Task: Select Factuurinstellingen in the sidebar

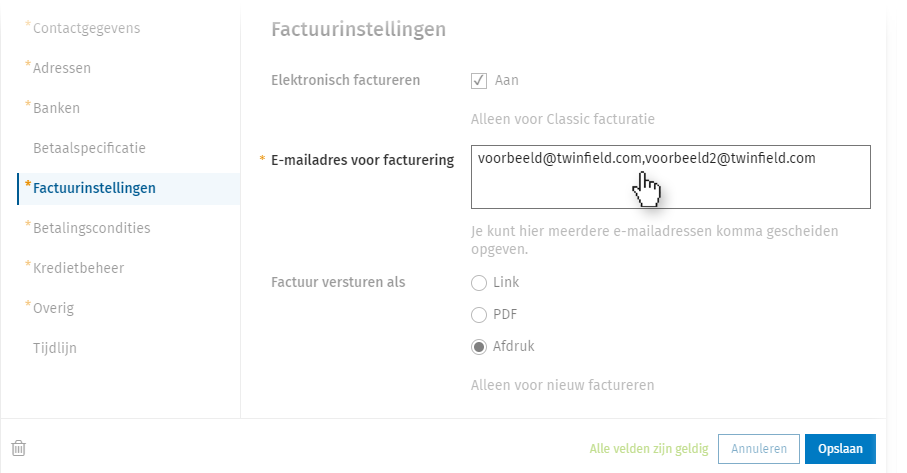Action: 94,188
